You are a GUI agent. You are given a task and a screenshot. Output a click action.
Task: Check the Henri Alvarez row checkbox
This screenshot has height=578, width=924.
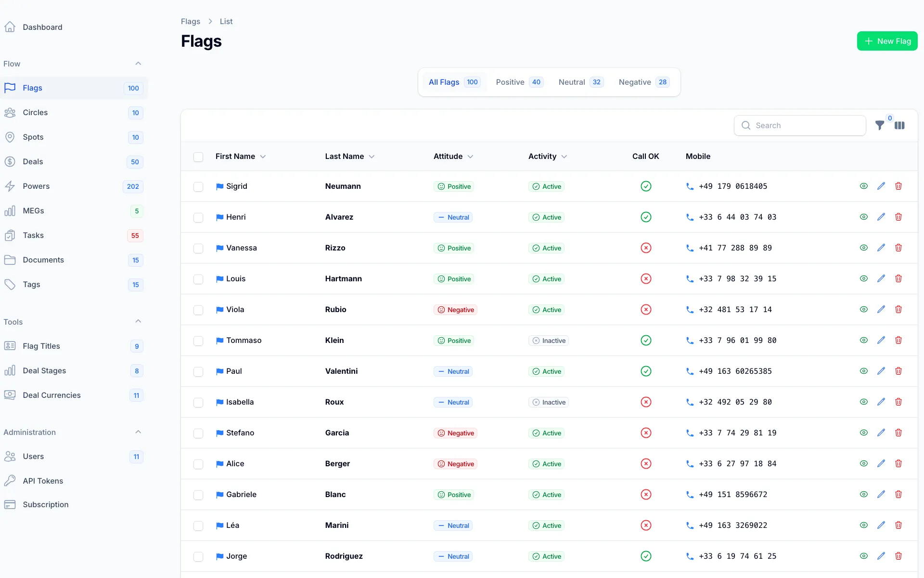pyautogui.click(x=198, y=218)
